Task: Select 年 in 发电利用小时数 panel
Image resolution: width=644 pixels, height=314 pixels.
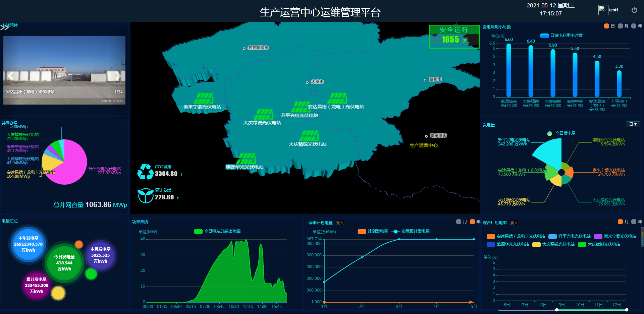Action: [x=634, y=26]
